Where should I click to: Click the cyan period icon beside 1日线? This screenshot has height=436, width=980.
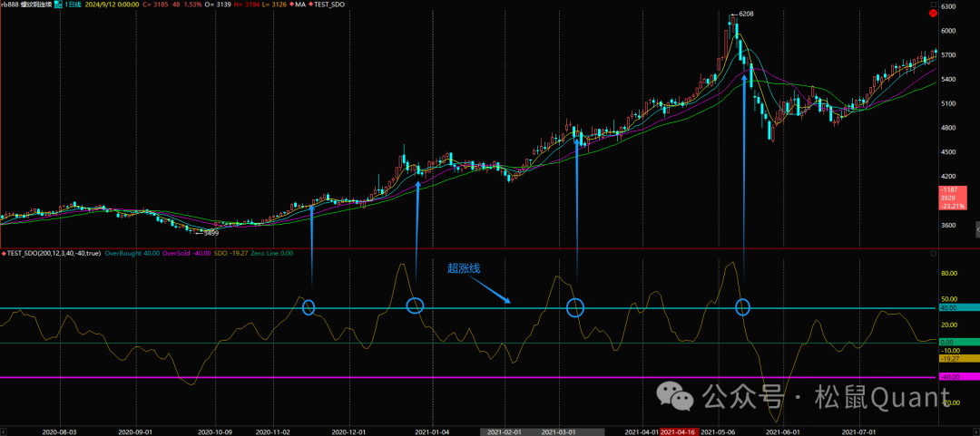(59, 6)
